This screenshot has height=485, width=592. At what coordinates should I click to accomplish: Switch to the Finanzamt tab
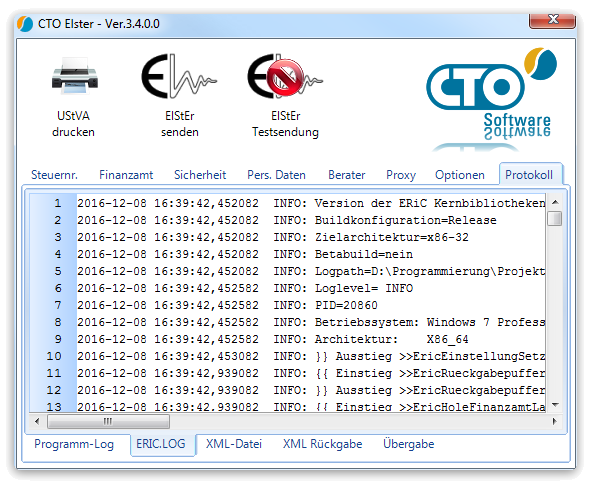(x=126, y=175)
